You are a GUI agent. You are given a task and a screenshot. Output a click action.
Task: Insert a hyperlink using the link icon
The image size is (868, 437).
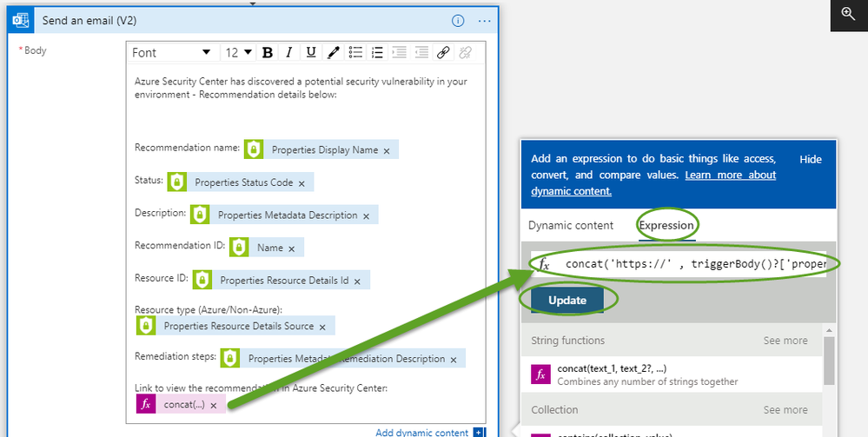point(443,53)
